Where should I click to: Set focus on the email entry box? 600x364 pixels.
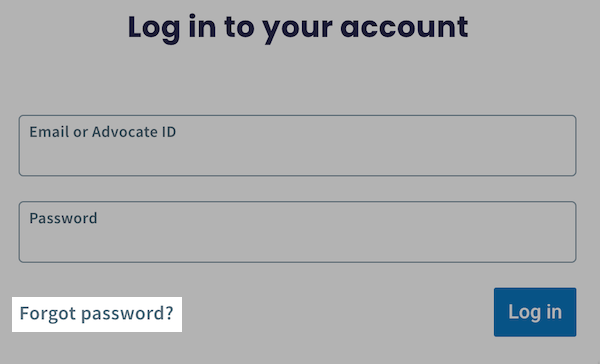point(297,145)
